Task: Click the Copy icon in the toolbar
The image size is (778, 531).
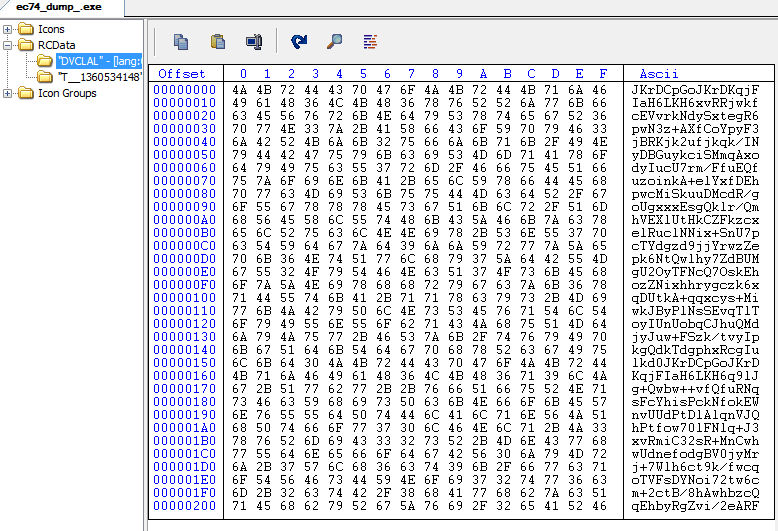Action: 181,41
